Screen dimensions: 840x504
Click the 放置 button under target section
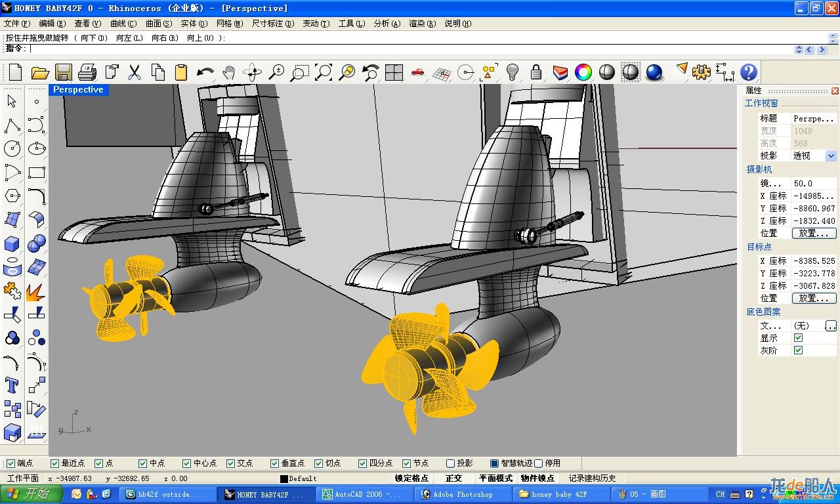[814, 298]
